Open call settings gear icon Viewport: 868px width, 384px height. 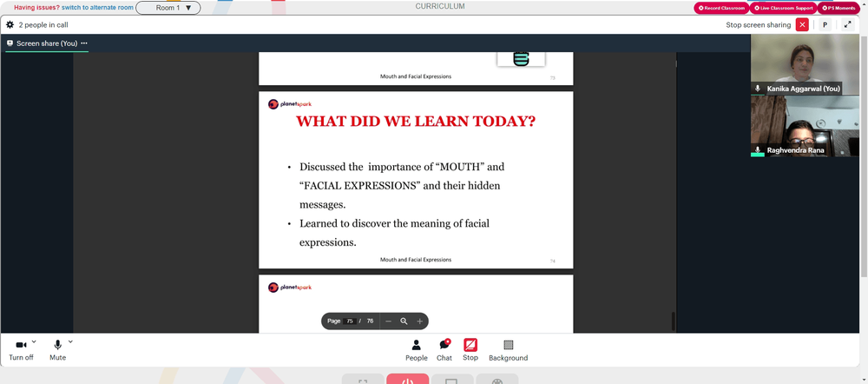click(10, 25)
